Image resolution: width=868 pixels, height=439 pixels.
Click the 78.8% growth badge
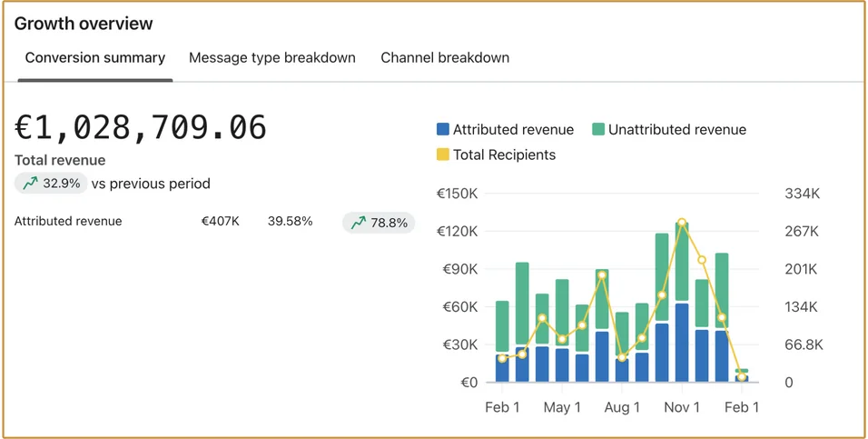point(379,223)
